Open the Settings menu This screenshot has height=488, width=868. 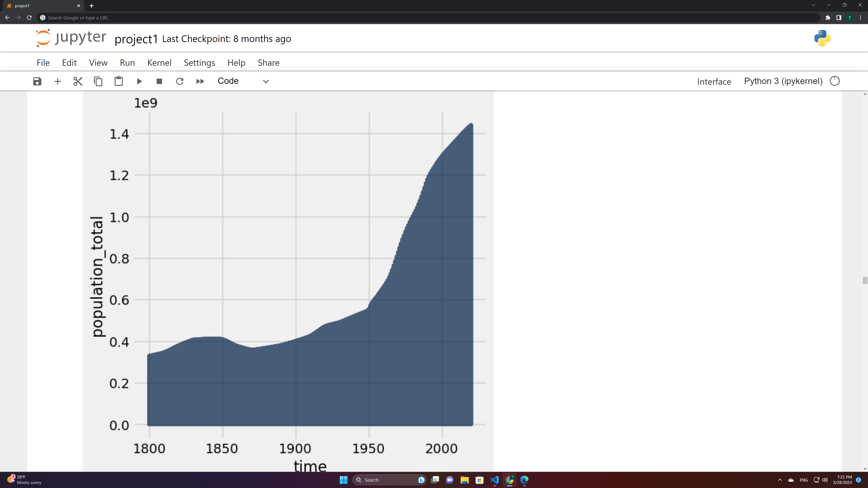point(199,63)
